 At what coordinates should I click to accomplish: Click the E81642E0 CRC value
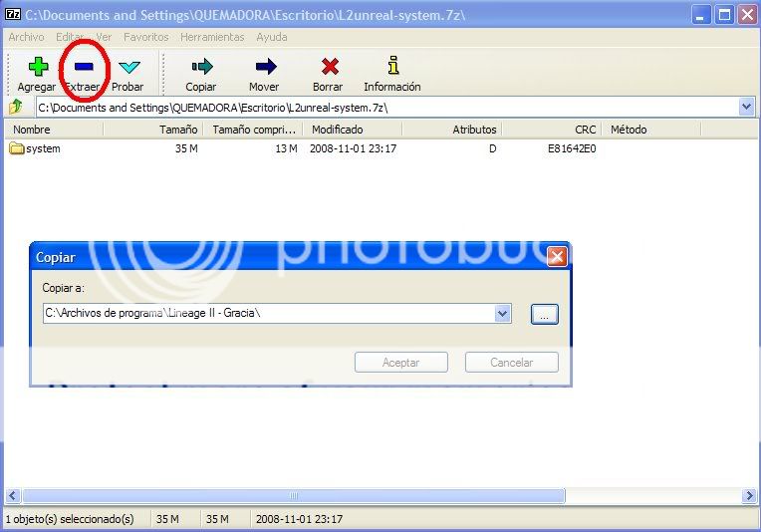tap(572, 148)
